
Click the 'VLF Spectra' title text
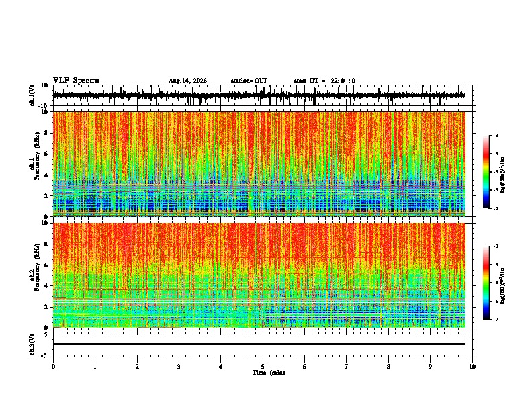[76, 81]
